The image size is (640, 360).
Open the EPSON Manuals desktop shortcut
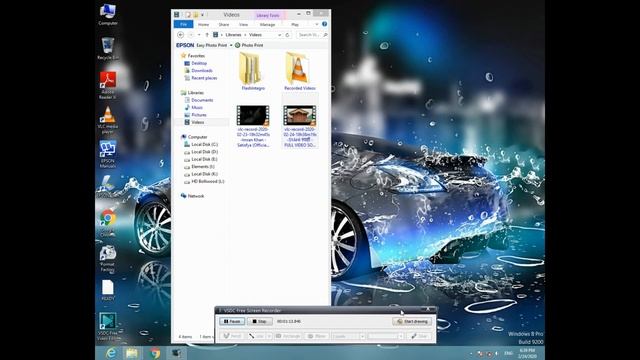[108, 154]
